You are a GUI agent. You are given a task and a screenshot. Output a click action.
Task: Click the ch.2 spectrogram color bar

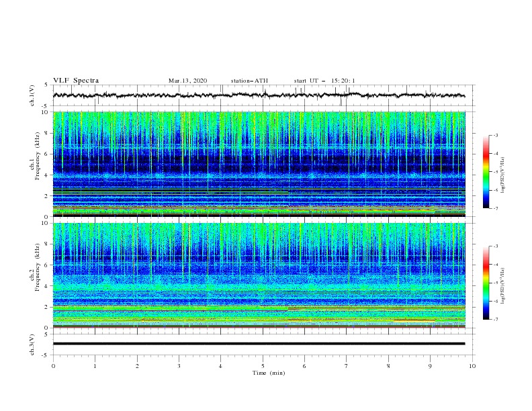tap(486, 283)
